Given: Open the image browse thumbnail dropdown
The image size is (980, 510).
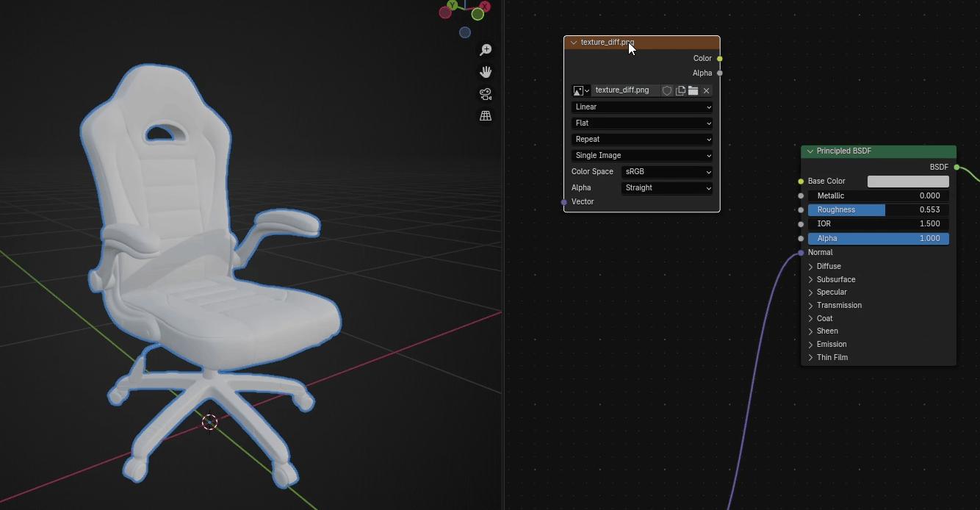Looking at the screenshot, I should [581, 90].
